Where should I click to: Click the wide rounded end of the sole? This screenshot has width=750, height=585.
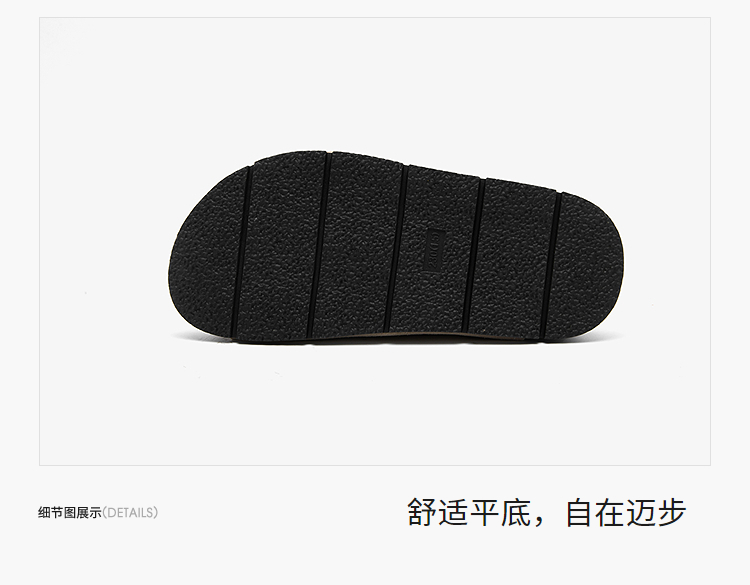point(203,254)
